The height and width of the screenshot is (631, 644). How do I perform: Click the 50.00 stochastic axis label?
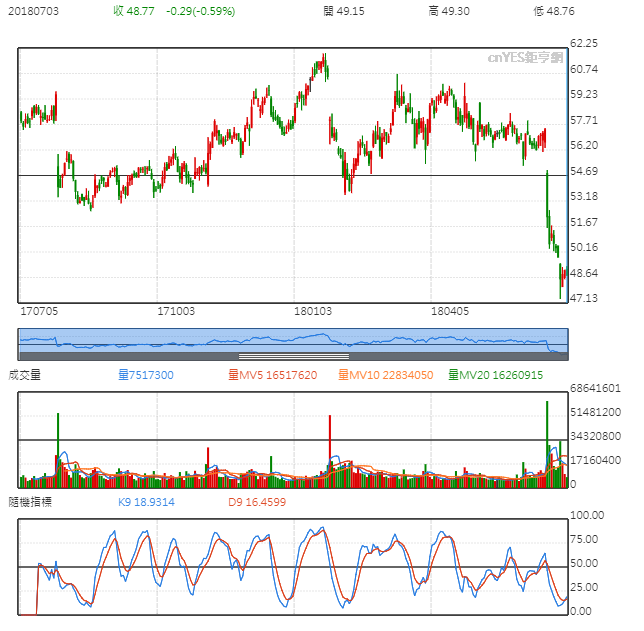click(584, 563)
